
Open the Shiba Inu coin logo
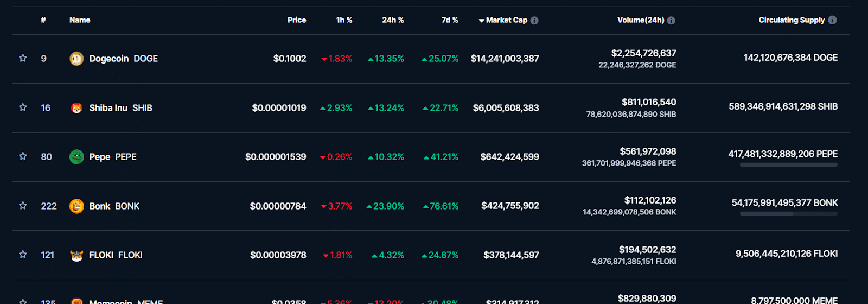[76, 108]
